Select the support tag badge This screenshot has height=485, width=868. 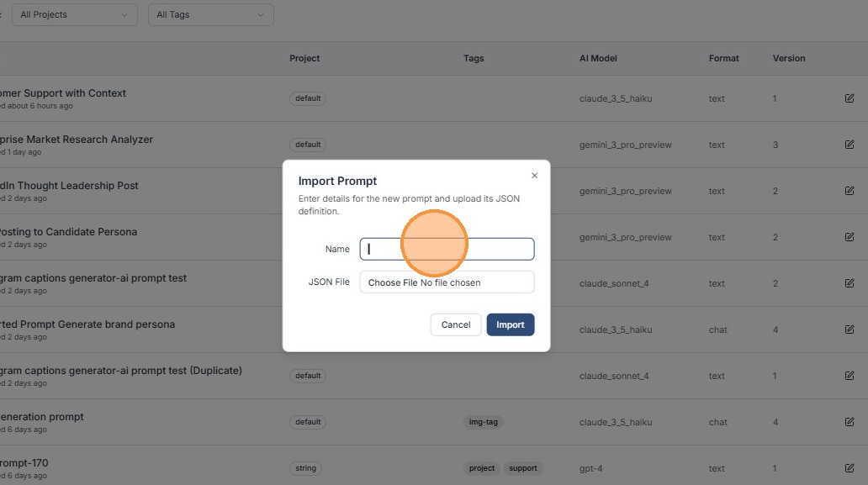click(x=522, y=468)
